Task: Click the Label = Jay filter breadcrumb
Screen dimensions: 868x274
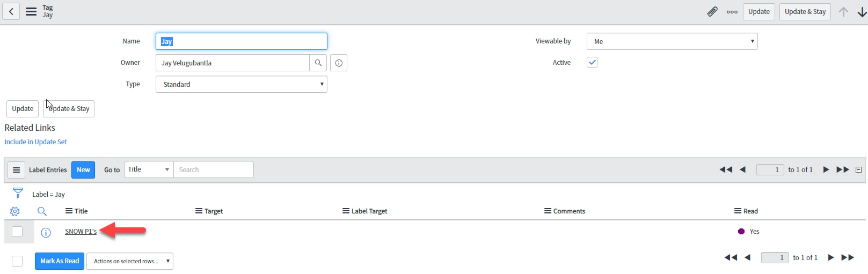Action: tap(48, 195)
